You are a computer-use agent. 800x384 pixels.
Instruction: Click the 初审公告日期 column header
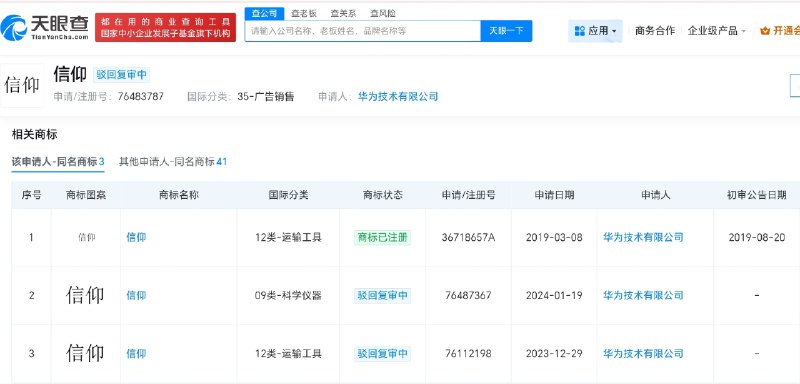point(757,195)
